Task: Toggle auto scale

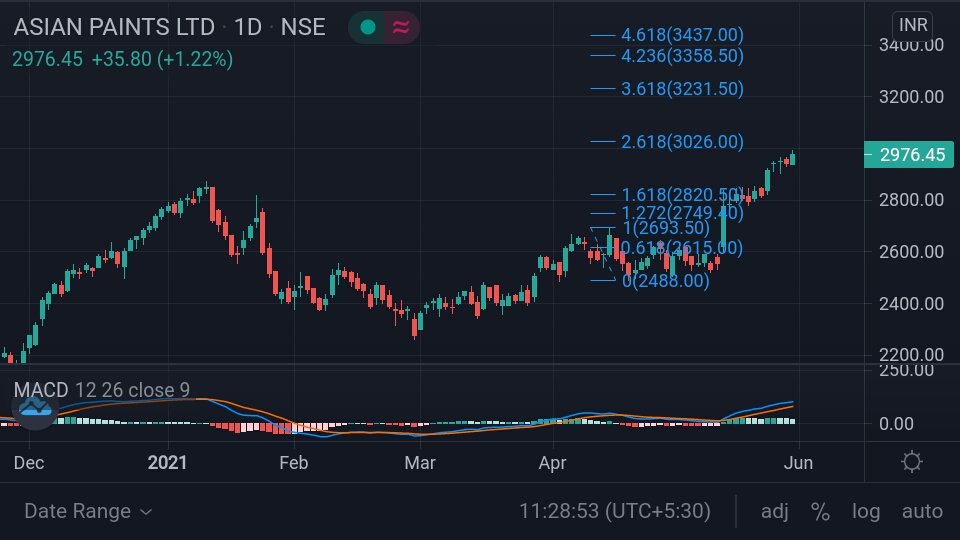Action: pyautogui.click(x=922, y=511)
